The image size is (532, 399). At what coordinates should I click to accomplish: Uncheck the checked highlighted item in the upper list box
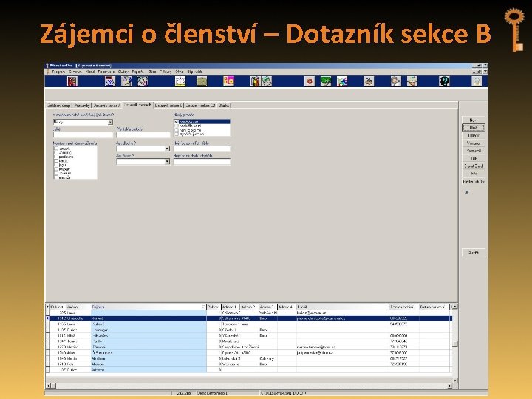point(177,121)
